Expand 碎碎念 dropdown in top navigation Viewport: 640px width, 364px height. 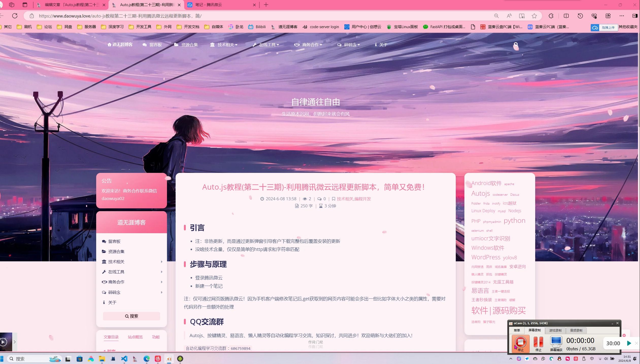[348, 45]
